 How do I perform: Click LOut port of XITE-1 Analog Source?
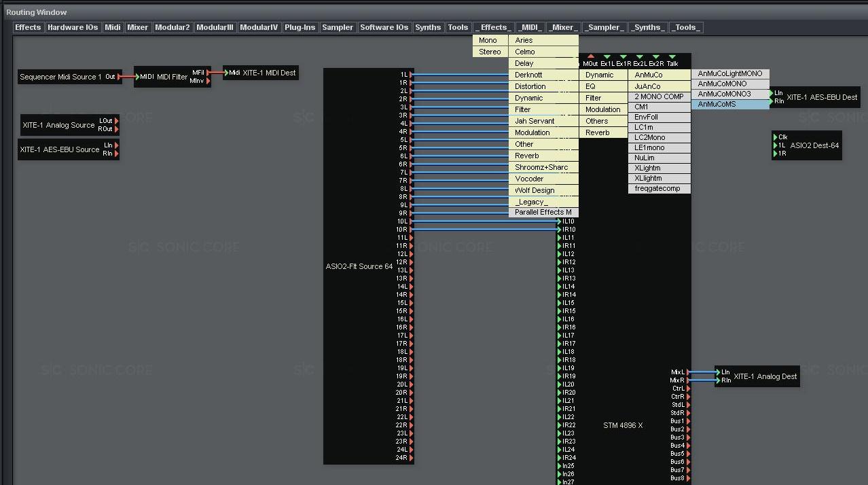[116, 121]
